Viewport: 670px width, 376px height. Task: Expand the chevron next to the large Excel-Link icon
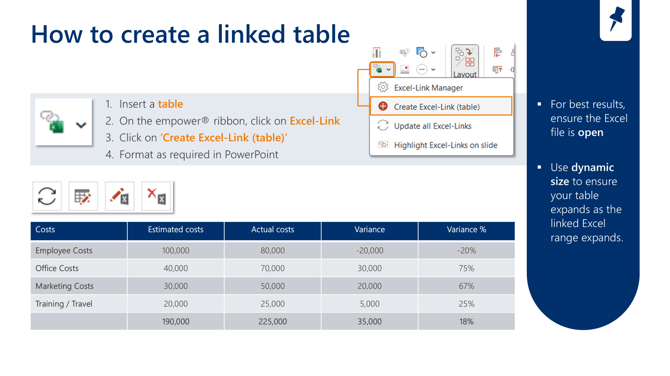81,125
